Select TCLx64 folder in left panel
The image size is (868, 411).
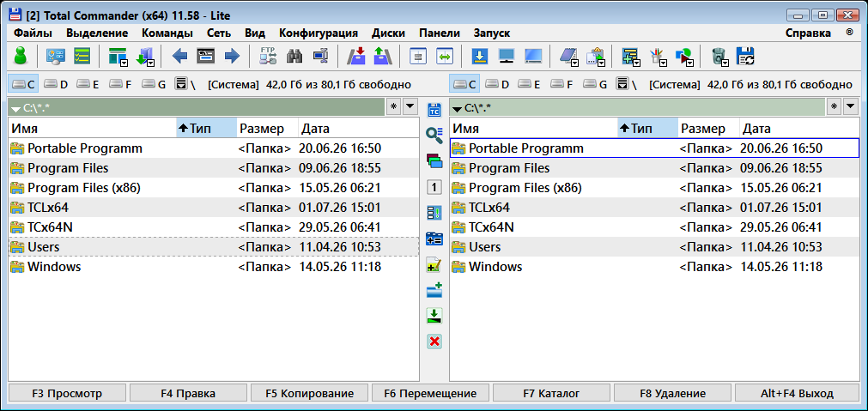[x=214, y=208]
